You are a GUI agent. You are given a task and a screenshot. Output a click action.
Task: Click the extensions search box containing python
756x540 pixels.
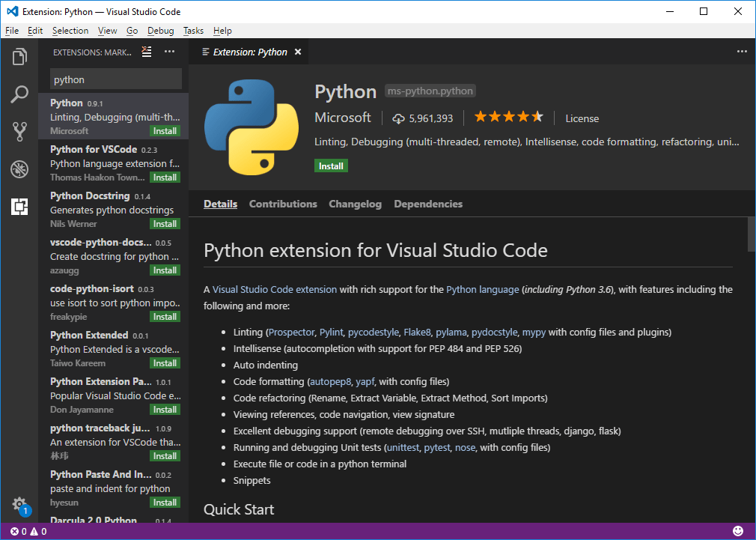point(115,79)
